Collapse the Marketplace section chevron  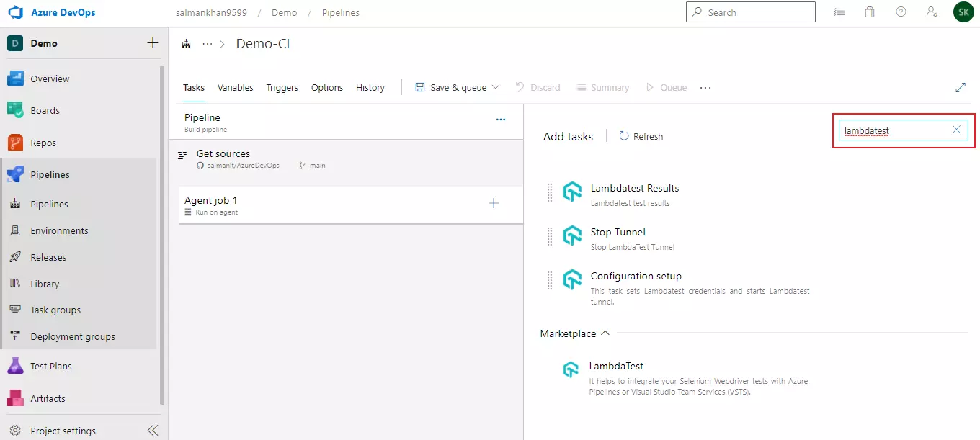pos(605,333)
